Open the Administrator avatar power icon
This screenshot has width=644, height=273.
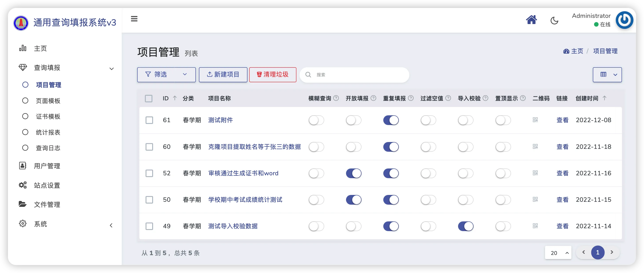tap(624, 20)
